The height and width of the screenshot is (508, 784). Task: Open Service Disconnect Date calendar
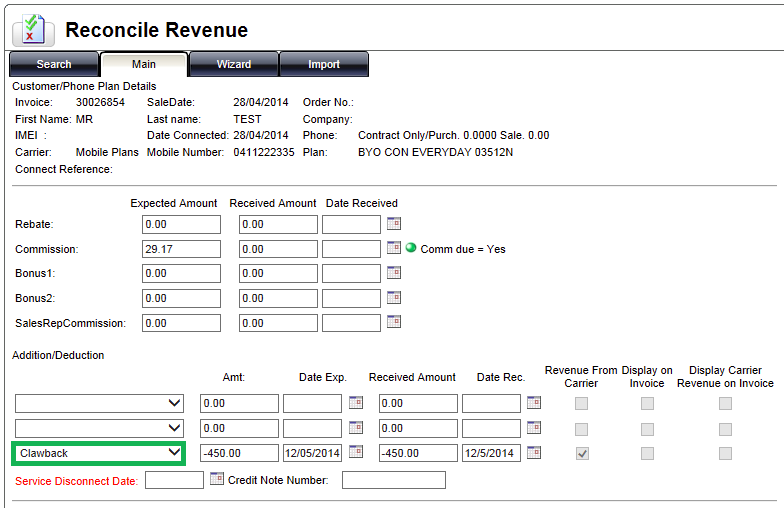click(x=217, y=478)
